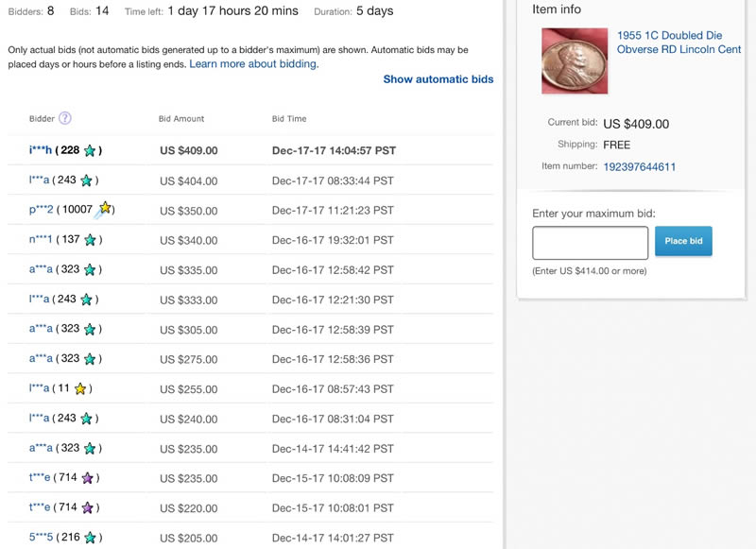Click the shooting star icon beside p***2 (10007)
This screenshot has width=756, height=549.
[x=103, y=210]
